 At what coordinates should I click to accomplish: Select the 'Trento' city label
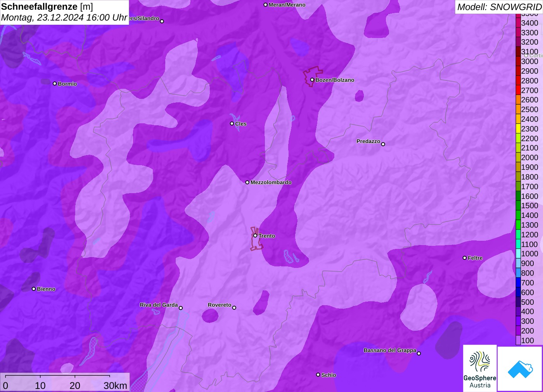[x=267, y=236]
